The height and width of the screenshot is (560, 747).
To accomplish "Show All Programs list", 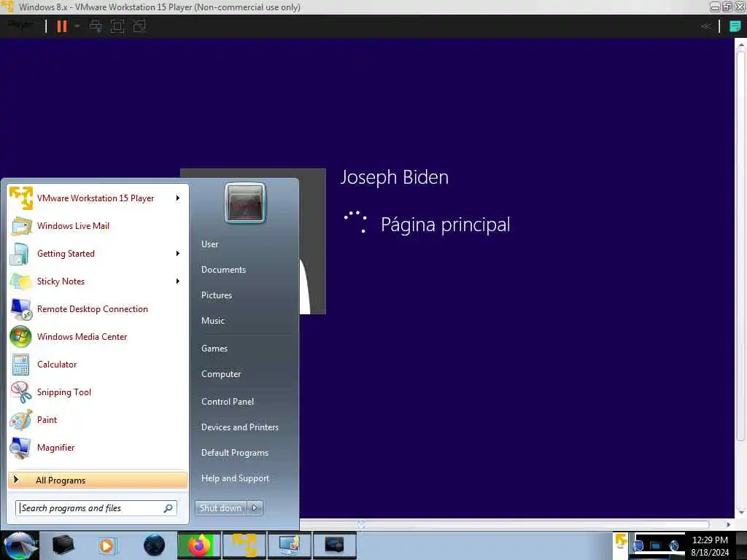I will [98, 480].
